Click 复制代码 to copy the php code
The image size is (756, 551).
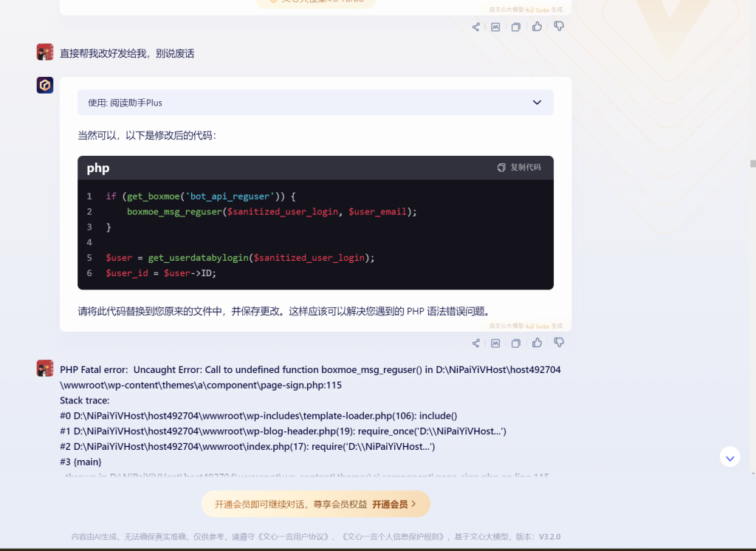[519, 167]
